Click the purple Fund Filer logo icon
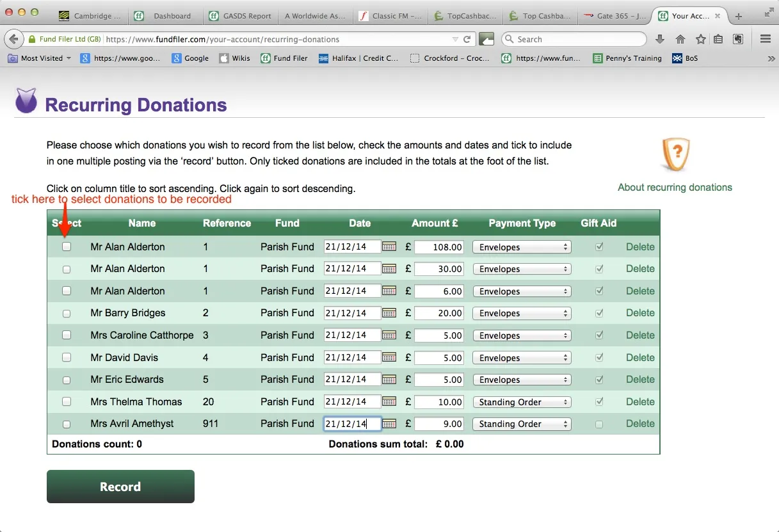The height and width of the screenshot is (532, 779). pyautogui.click(x=26, y=101)
